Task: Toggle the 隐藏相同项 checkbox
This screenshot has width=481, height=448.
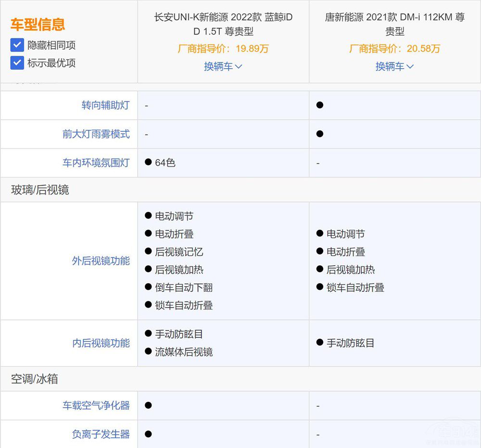Action: pyautogui.click(x=17, y=45)
